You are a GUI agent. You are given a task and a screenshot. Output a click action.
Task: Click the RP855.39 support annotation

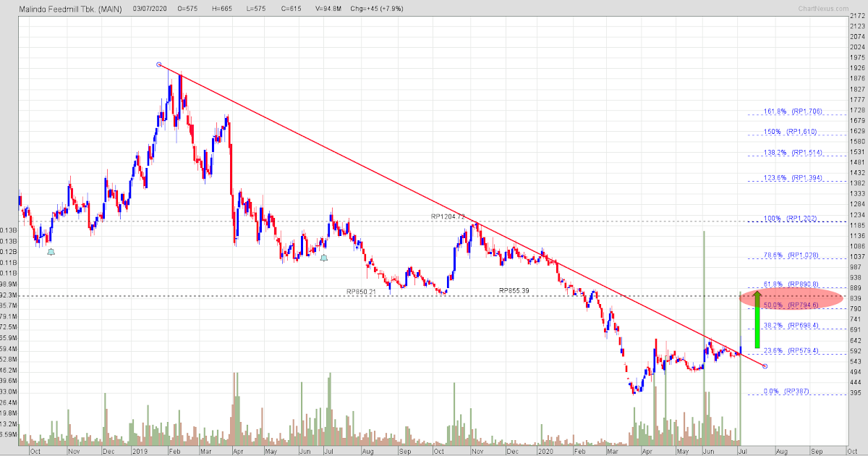tap(515, 291)
